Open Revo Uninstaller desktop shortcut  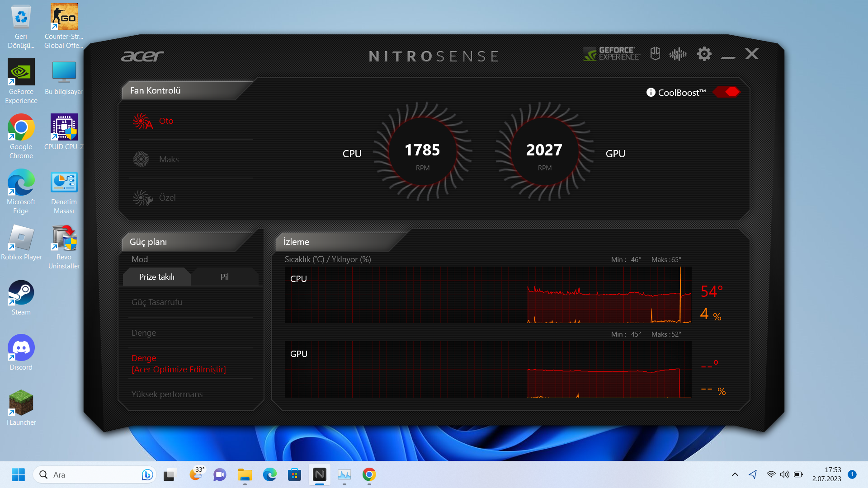pyautogui.click(x=64, y=247)
